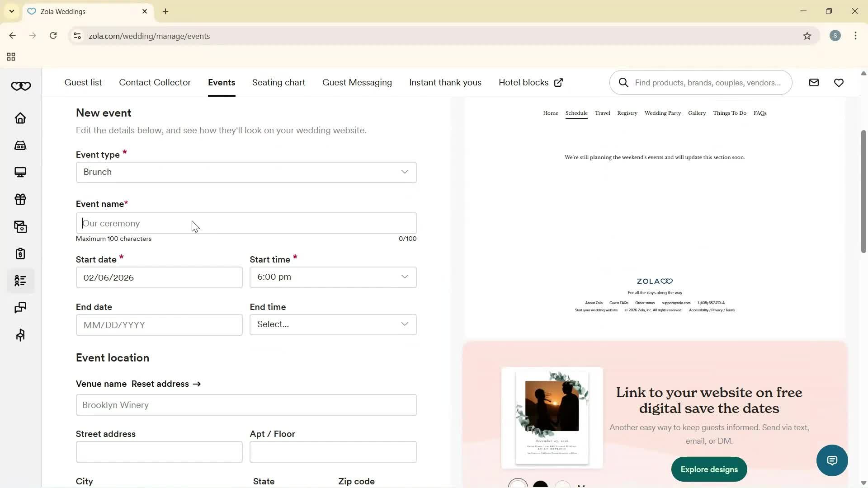Click the registry gift icon
The height and width of the screenshot is (488, 868).
click(x=20, y=199)
